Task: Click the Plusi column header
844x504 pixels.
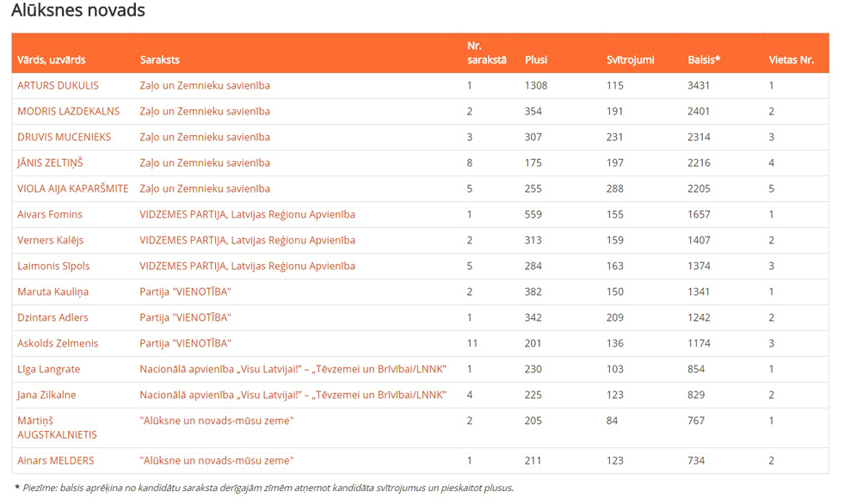Action: point(536,59)
